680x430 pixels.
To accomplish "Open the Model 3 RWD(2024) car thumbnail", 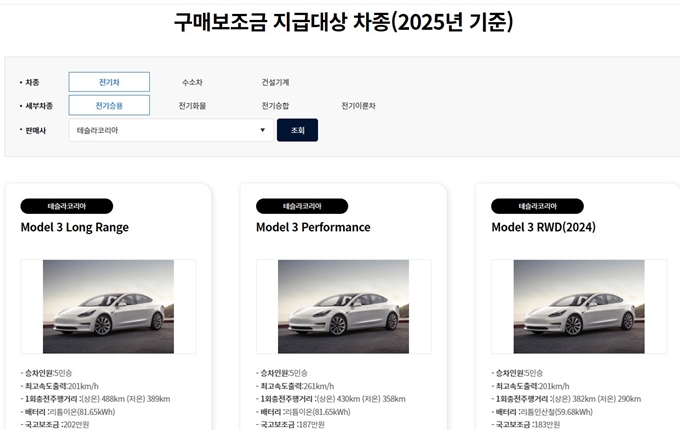I will tap(579, 306).
